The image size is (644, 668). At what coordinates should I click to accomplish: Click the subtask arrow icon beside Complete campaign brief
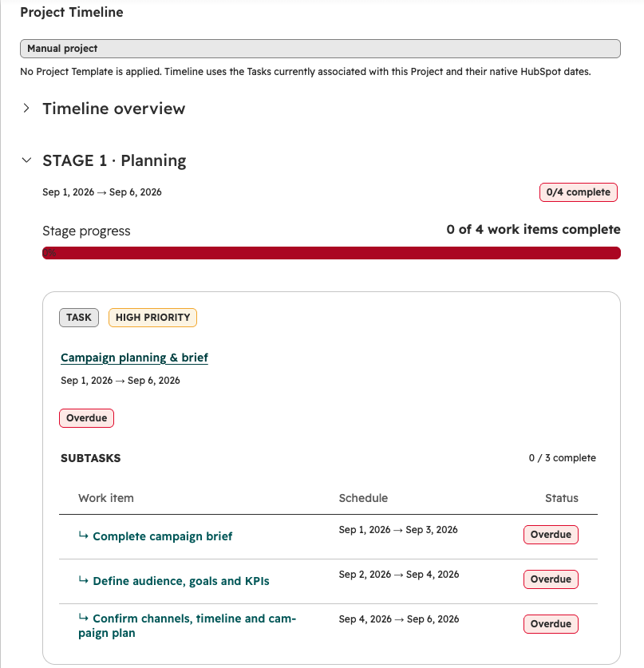click(84, 535)
